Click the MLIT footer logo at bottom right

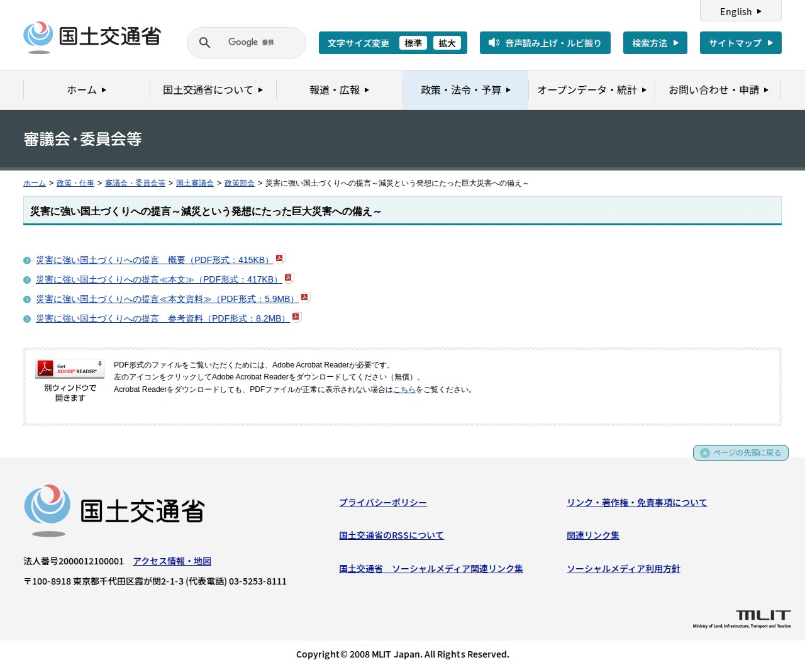[x=741, y=619]
